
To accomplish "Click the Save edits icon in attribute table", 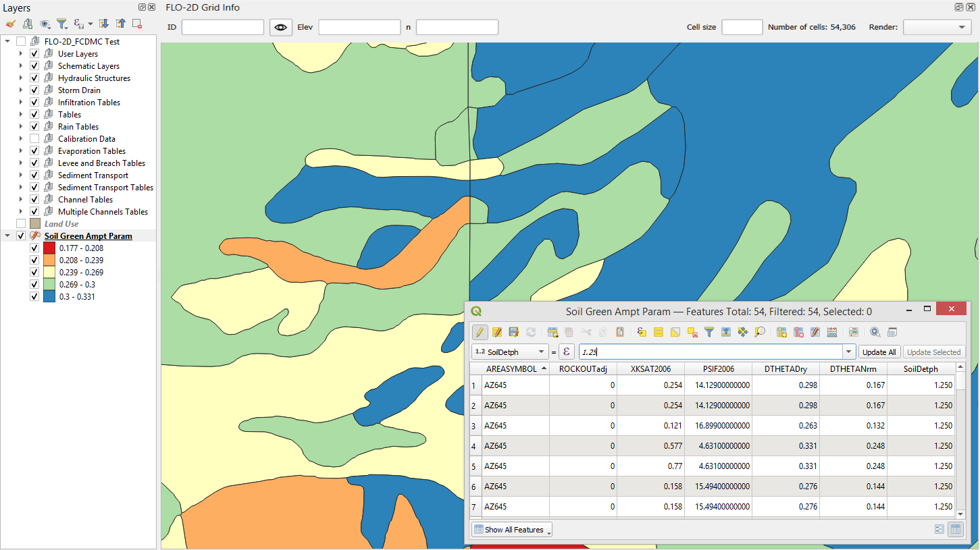I will click(x=514, y=332).
